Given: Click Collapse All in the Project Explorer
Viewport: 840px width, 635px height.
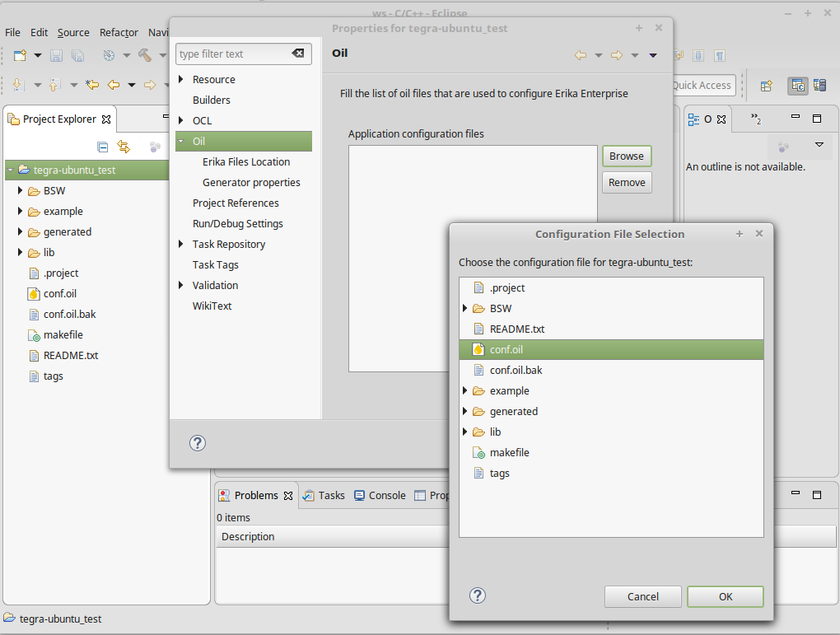Looking at the screenshot, I should [103, 147].
